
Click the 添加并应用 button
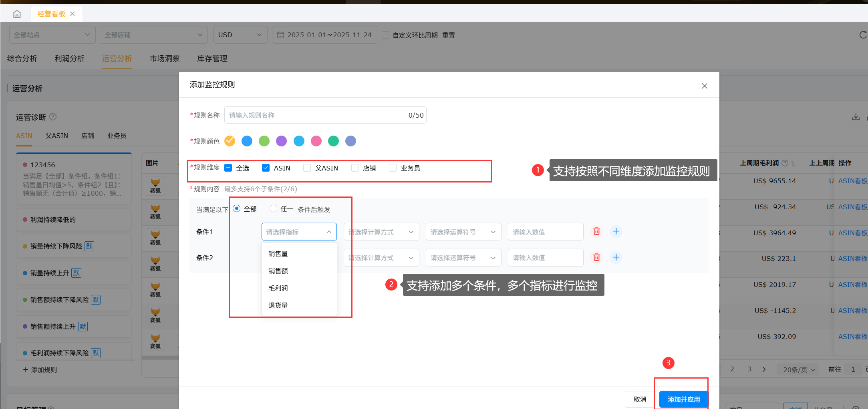684,399
